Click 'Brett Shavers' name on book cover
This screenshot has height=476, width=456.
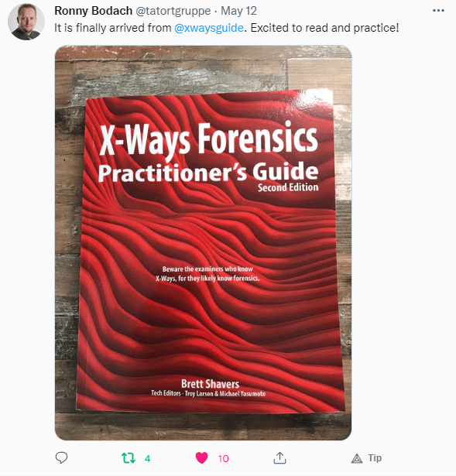210,384
